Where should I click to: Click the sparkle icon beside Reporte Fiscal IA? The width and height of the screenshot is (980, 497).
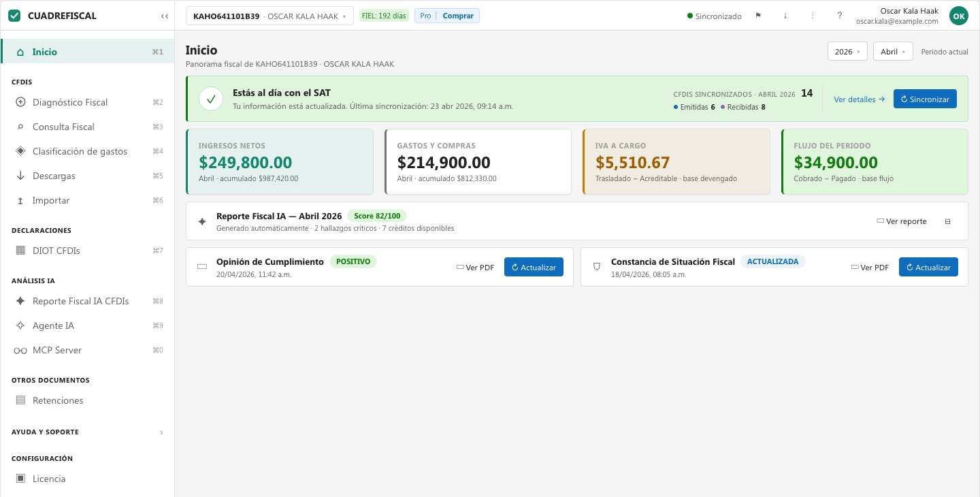[201, 221]
